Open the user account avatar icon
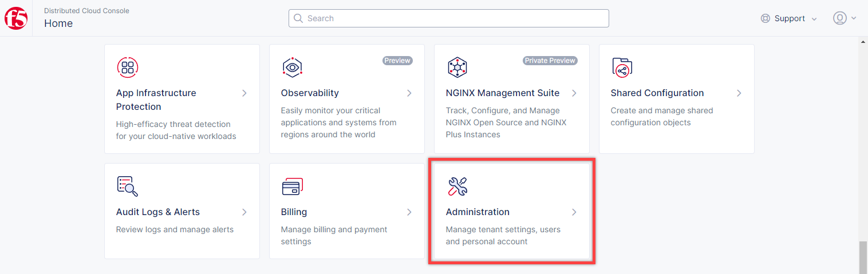The image size is (868, 274). (840, 18)
